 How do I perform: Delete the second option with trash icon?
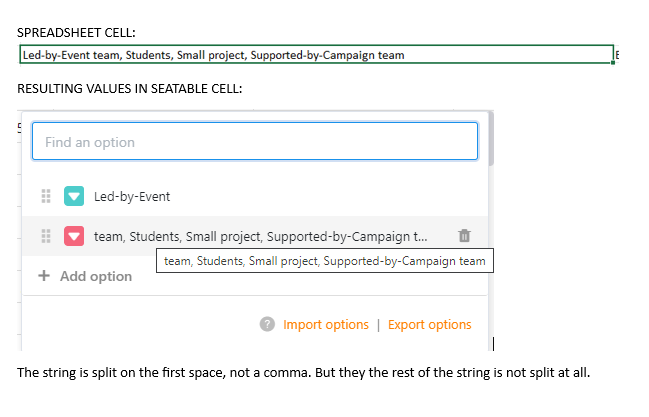point(463,237)
